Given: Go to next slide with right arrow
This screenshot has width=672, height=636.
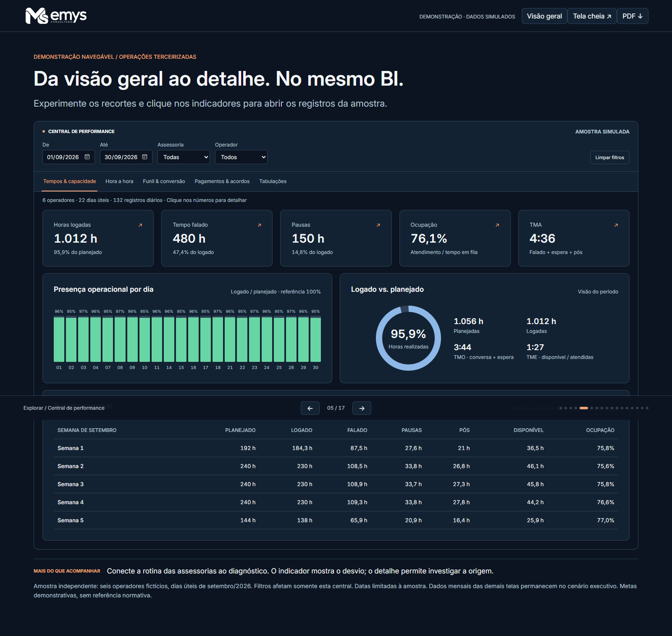Looking at the screenshot, I should click(x=362, y=408).
